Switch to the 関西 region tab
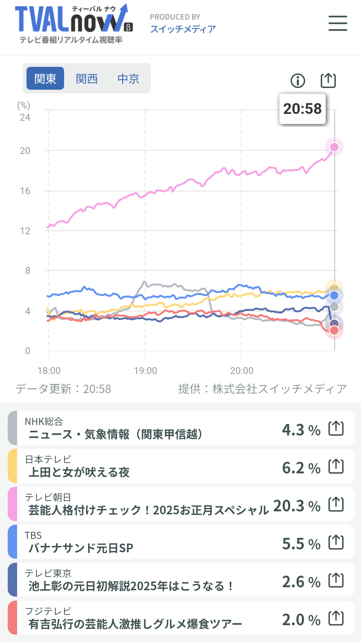Image resolution: width=361 pixels, height=644 pixels. coord(87,79)
